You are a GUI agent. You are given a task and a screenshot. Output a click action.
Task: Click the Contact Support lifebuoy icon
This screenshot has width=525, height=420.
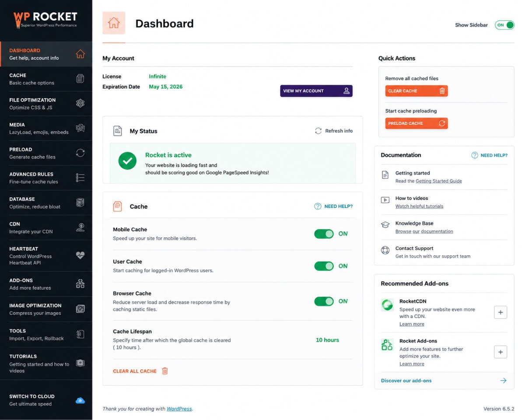click(x=385, y=250)
